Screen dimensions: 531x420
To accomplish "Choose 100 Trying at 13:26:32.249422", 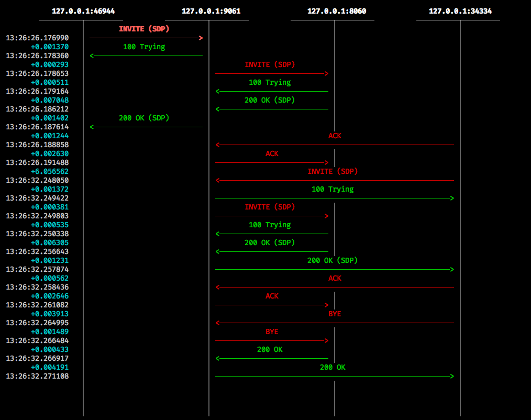I will coord(333,190).
